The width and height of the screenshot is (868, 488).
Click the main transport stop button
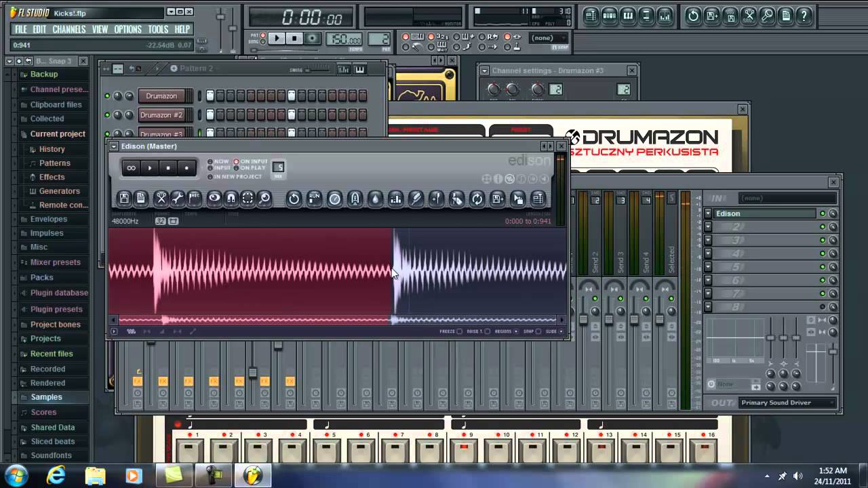tap(294, 39)
